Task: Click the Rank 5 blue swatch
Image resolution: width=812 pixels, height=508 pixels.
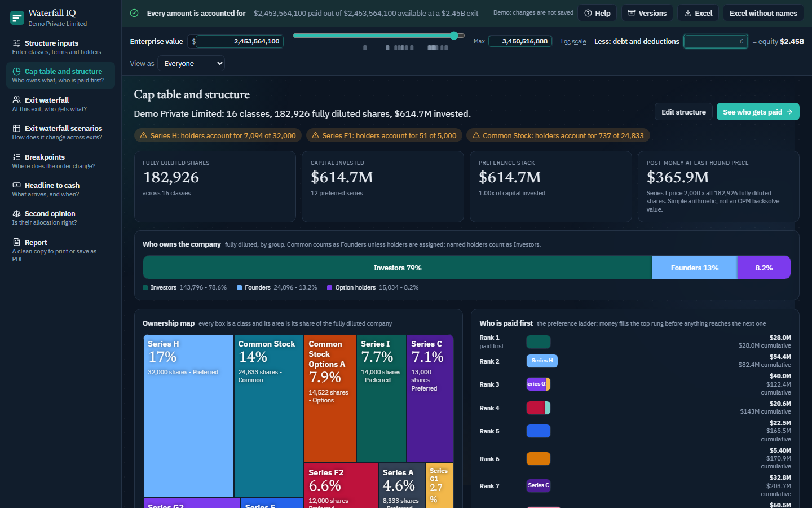Action: [x=539, y=431]
